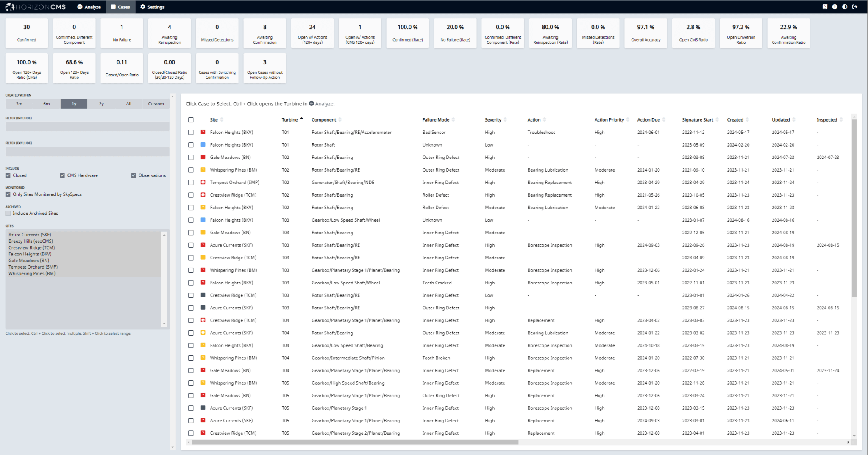Tick the select-all checkbox in table header
This screenshot has width=868, height=455.
pyautogui.click(x=191, y=120)
